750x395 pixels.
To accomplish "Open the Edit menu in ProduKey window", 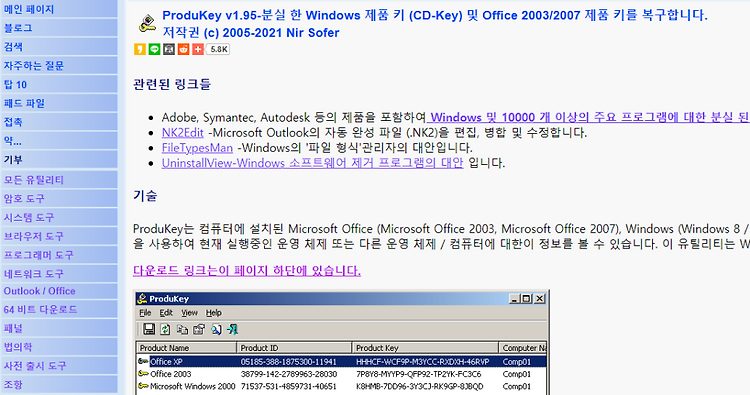I will [166, 313].
